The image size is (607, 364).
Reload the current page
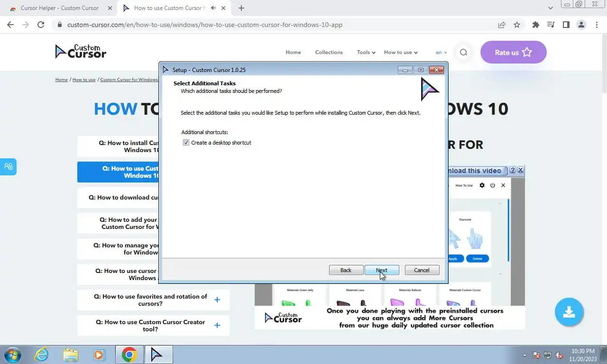click(41, 25)
